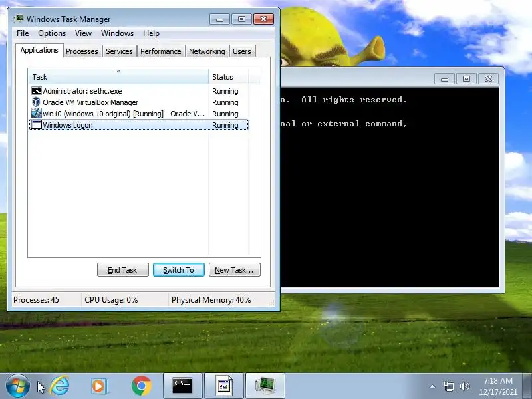The image size is (532, 399).
Task: Open the File menu
Action: (x=23, y=33)
